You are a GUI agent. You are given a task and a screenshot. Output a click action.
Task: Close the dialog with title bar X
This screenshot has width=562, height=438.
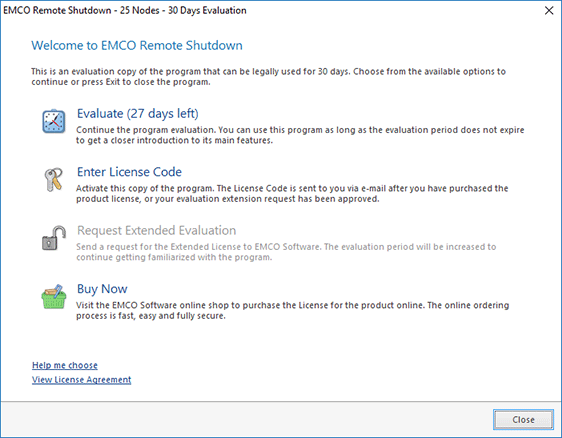coord(549,10)
